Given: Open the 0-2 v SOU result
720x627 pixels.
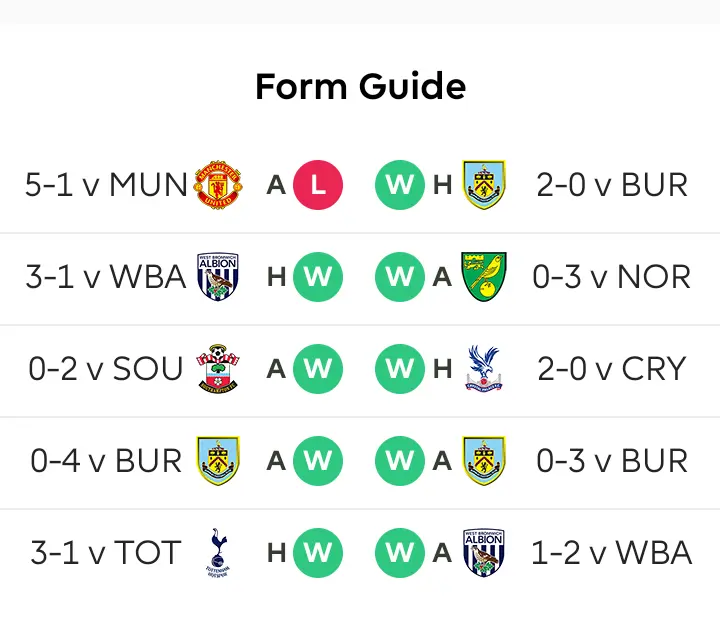Looking at the screenshot, I should click(x=106, y=369).
